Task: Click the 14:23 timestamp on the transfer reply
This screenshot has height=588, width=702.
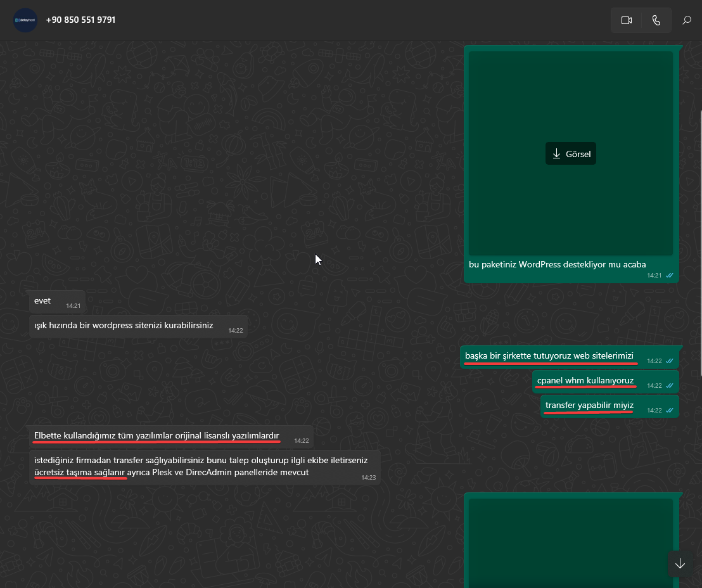Action: [369, 477]
